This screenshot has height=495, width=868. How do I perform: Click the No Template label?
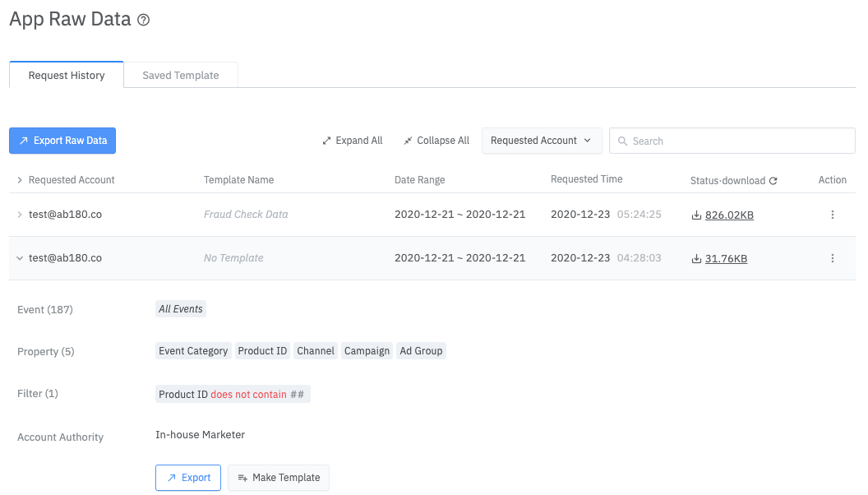pos(233,258)
